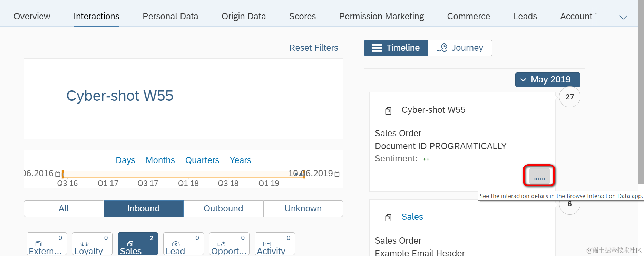
Task: Select the External filter tile
Action: pyautogui.click(x=47, y=244)
